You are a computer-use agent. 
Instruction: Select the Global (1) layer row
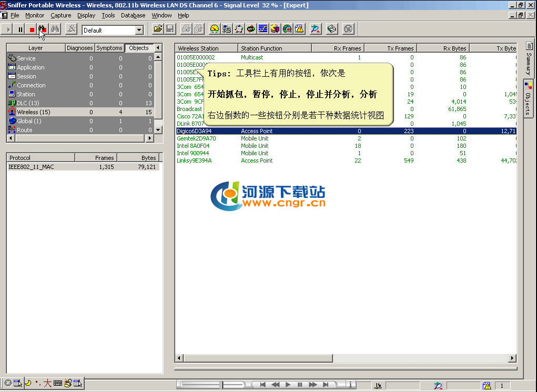point(29,121)
